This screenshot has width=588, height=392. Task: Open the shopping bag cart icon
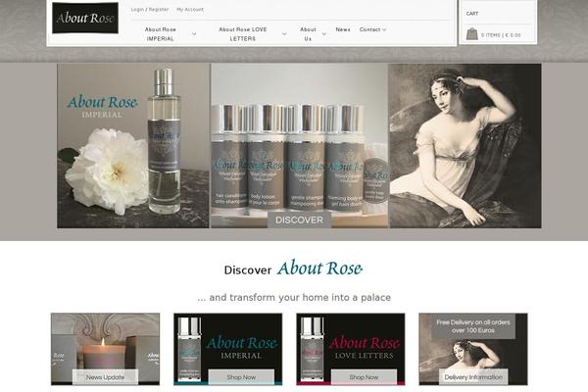tap(471, 33)
